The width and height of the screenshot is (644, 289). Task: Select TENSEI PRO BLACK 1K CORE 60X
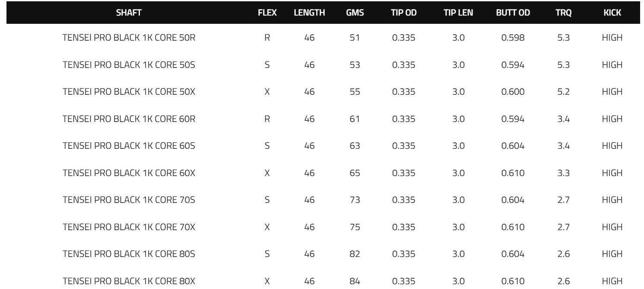[x=129, y=173]
